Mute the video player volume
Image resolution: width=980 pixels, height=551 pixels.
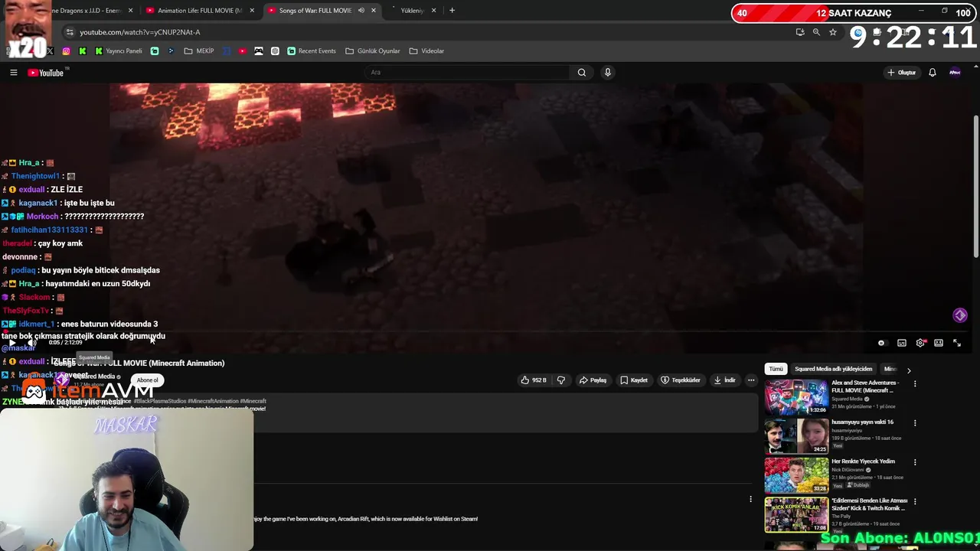(32, 342)
